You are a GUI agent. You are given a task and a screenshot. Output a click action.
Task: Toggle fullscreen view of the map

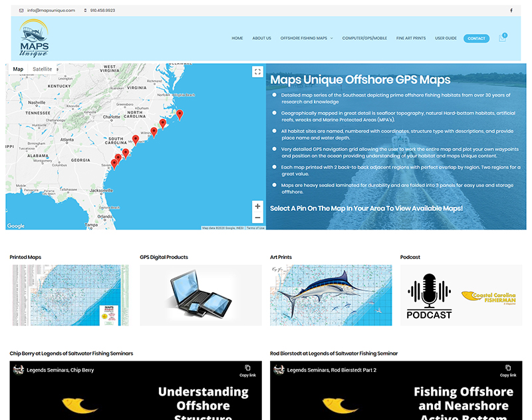coord(257,72)
